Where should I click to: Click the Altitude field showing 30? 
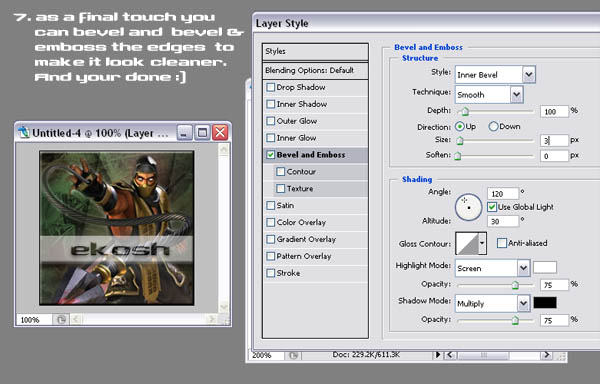503,221
